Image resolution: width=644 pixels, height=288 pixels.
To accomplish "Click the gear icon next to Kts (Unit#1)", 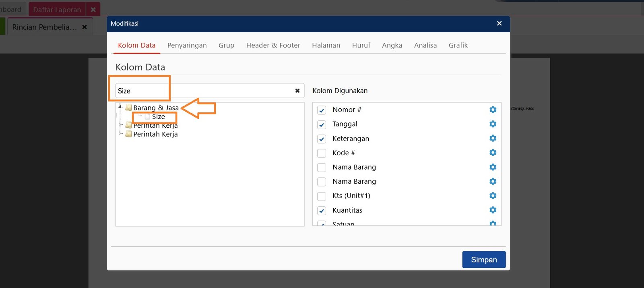I will 493,196.
